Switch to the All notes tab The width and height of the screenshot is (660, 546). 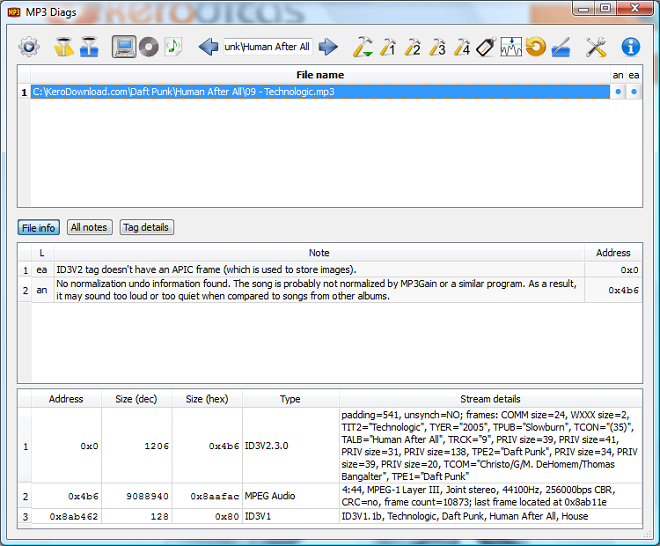point(89,227)
